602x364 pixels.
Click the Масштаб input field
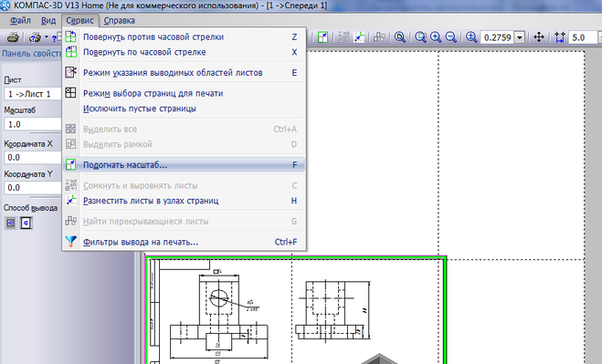click(33, 124)
